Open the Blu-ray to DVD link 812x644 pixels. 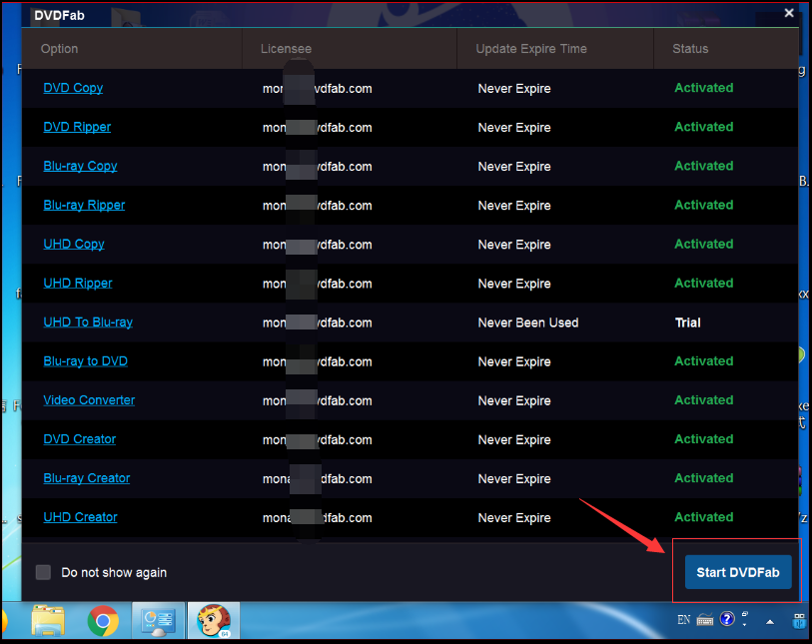coord(86,360)
